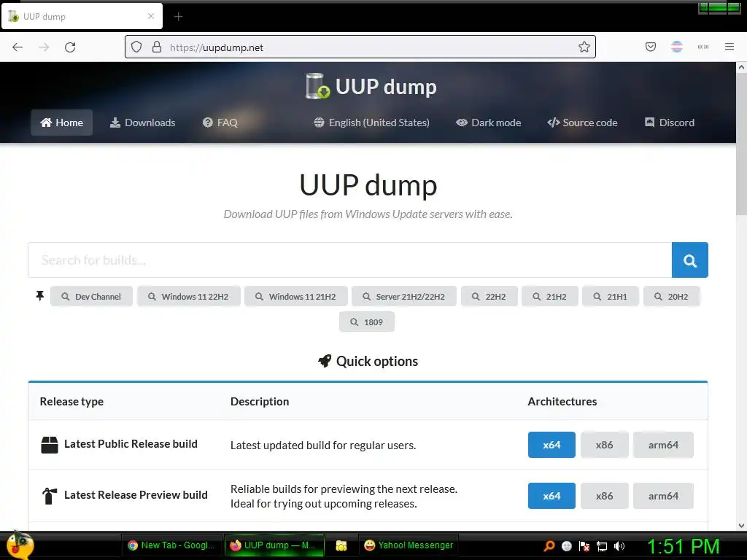Open the folder icon in taskbar
Viewport: 747px width, 560px height.
(341, 545)
